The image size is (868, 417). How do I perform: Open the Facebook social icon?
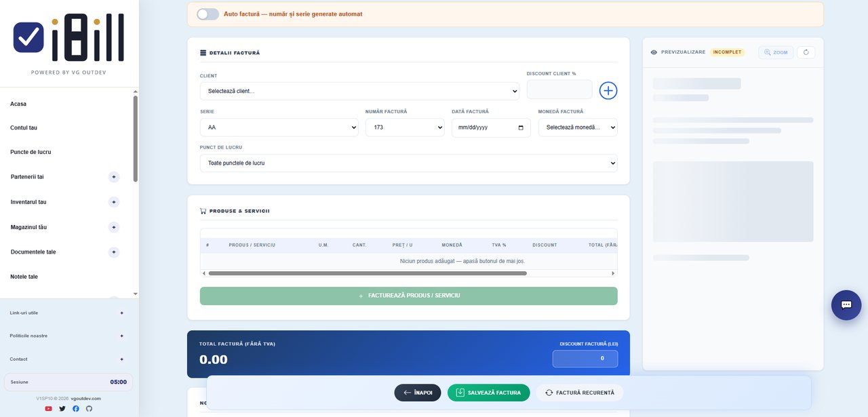(x=75, y=409)
